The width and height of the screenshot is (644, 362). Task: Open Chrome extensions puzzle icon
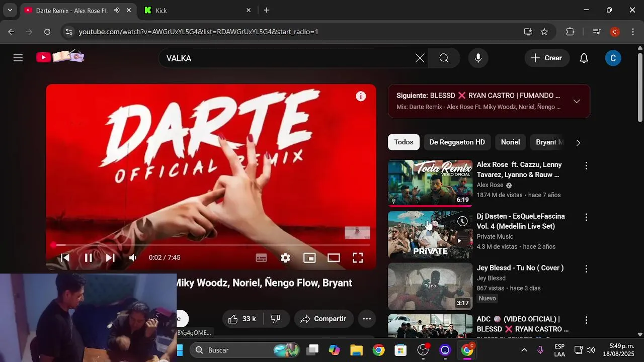(570, 32)
